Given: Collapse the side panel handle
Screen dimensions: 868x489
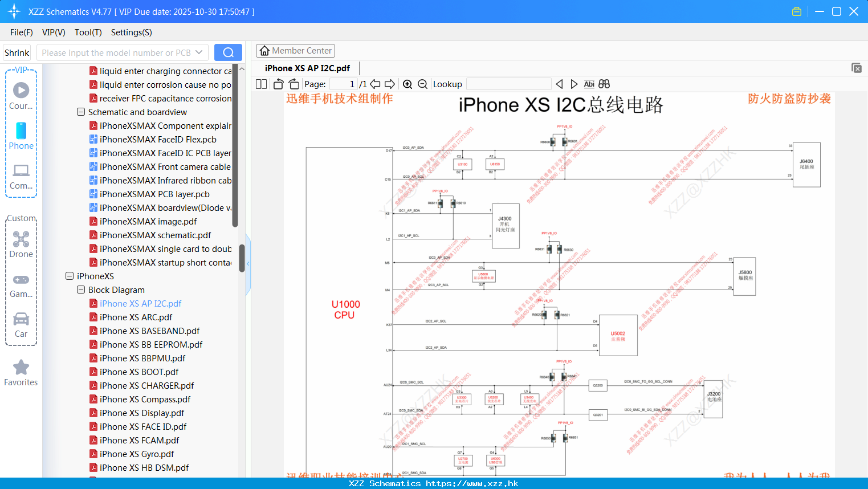Looking at the screenshot, I should click(x=248, y=264).
